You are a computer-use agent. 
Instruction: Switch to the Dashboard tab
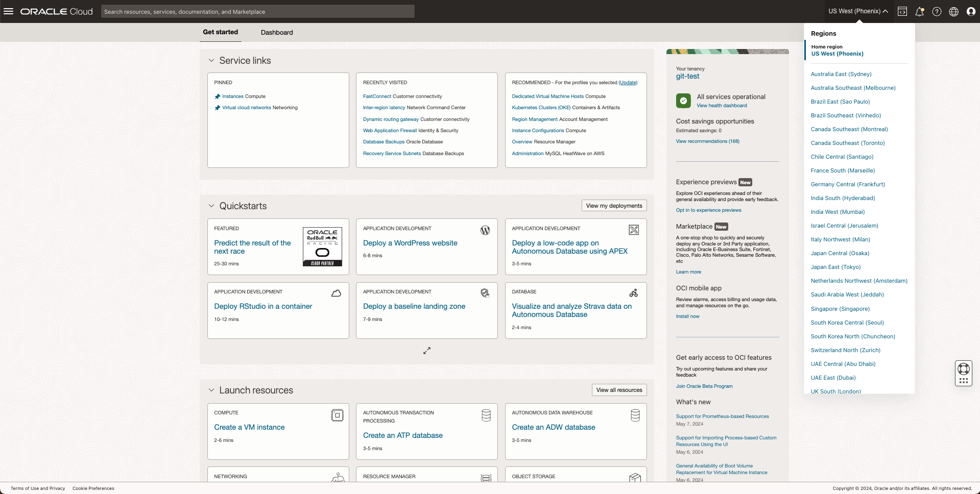277,33
